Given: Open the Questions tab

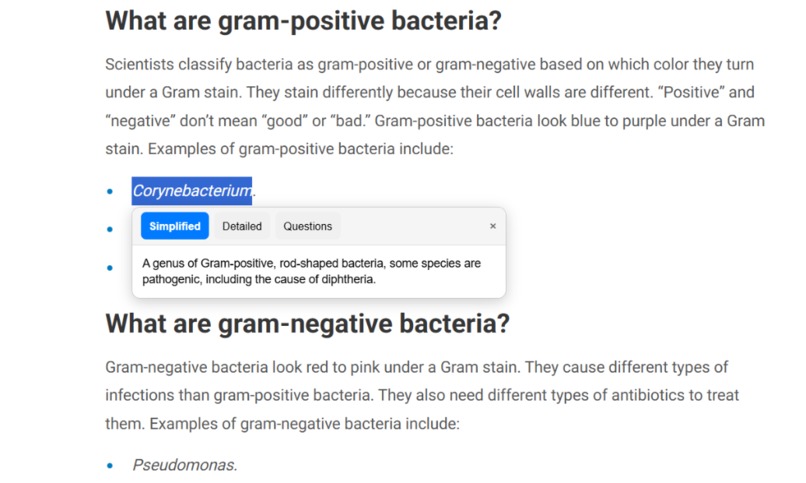Looking at the screenshot, I should 307,226.
